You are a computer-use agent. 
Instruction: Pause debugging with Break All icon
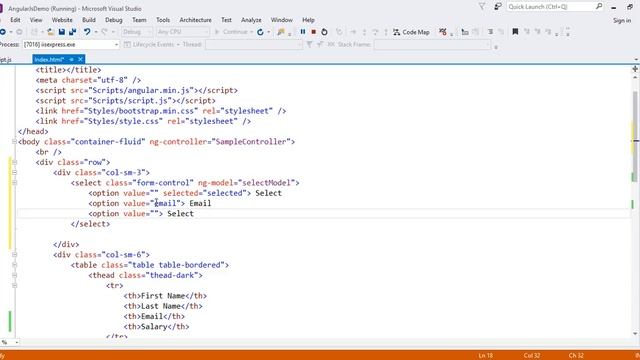[x=302, y=31]
